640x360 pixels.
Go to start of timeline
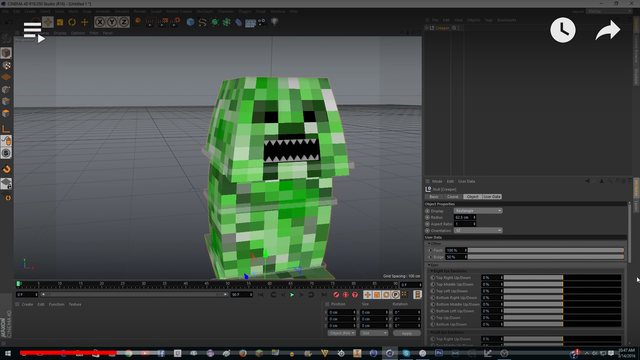[260, 295]
